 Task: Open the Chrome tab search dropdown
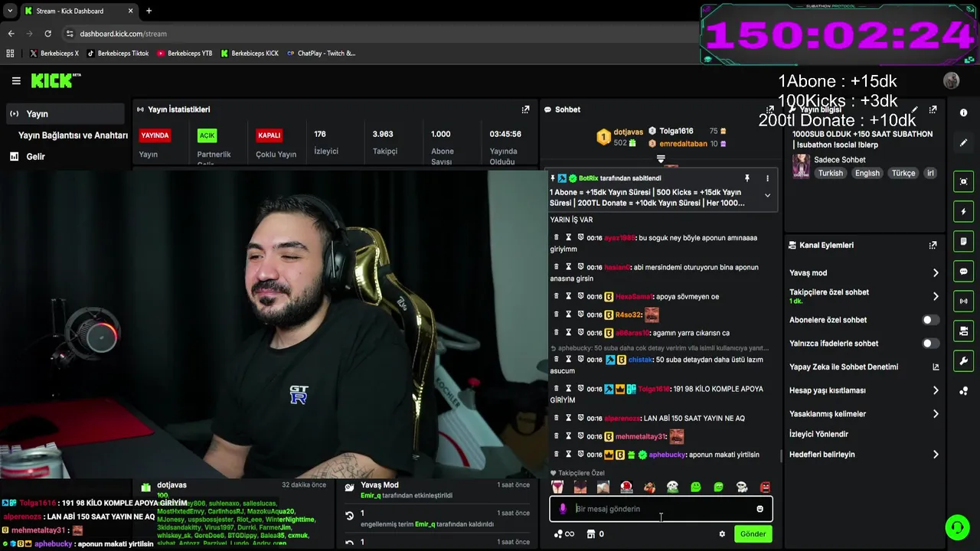(x=10, y=11)
